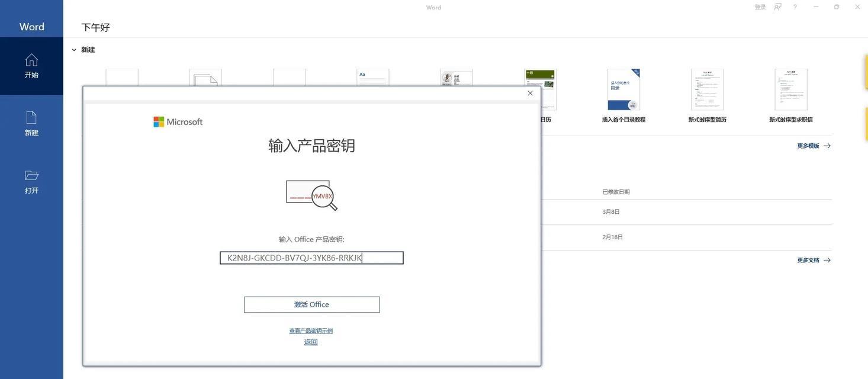Screen dimensions: 868x379
Task: Click 登录 to sign in
Action: pyautogui.click(x=760, y=7)
